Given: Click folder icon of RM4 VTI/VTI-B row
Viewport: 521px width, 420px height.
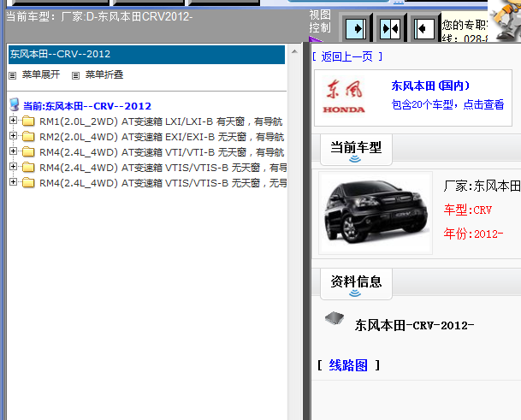Looking at the screenshot, I should click(28, 152).
